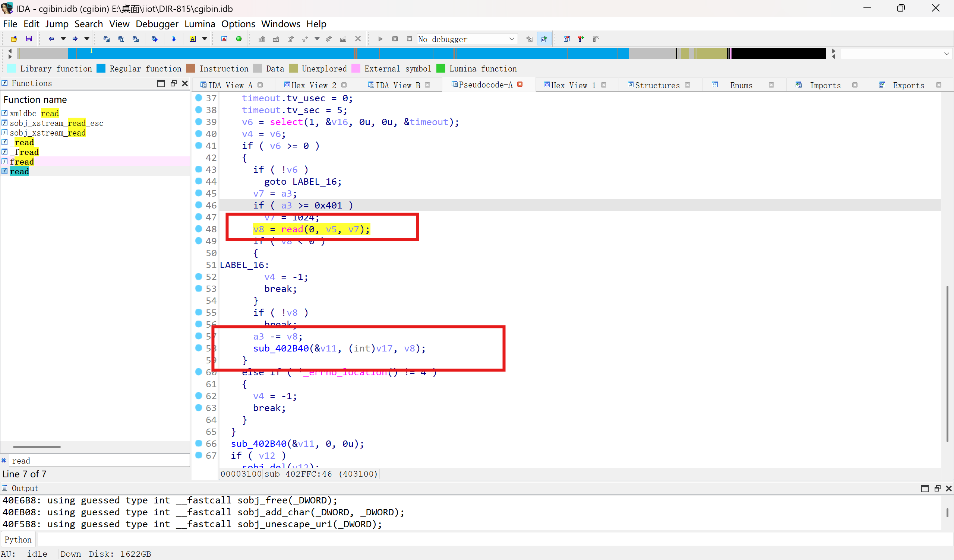This screenshot has width=954, height=560.
Task: Click the first binoculars search icon
Action: tap(106, 39)
